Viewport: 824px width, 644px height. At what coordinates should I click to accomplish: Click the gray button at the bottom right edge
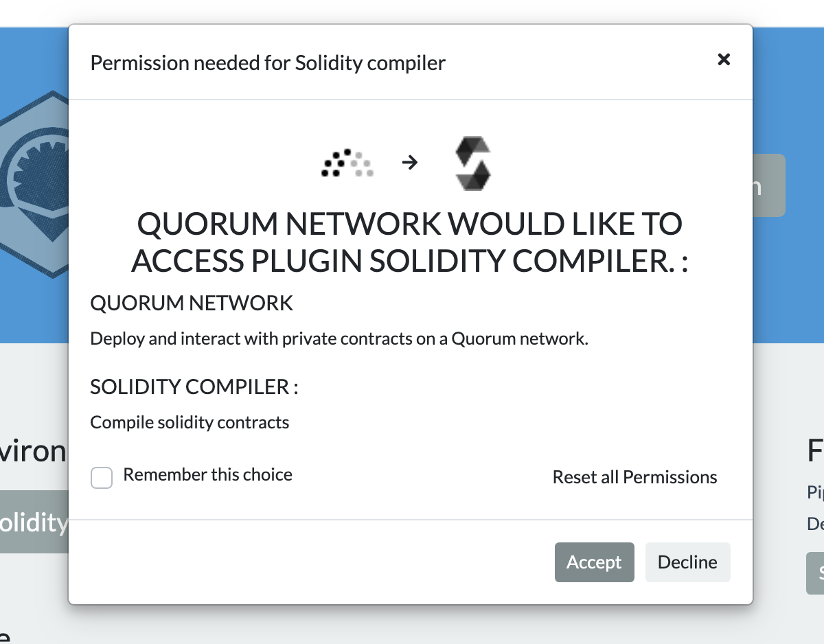[x=815, y=573]
